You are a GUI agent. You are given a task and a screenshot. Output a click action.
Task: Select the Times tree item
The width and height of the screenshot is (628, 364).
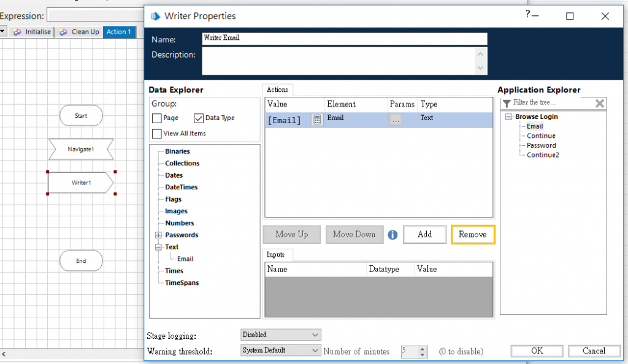point(174,271)
